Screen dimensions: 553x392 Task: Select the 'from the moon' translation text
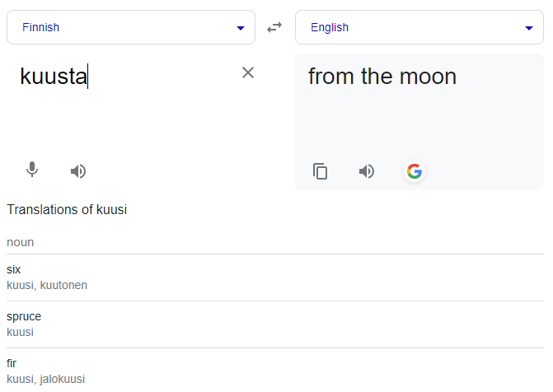pyautogui.click(x=382, y=77)
